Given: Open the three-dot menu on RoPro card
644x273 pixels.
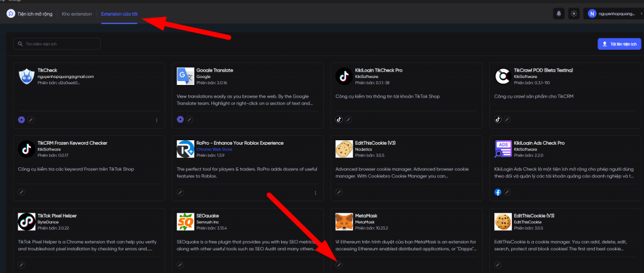Looking at the screenshot, I should [x=316, y=192].
